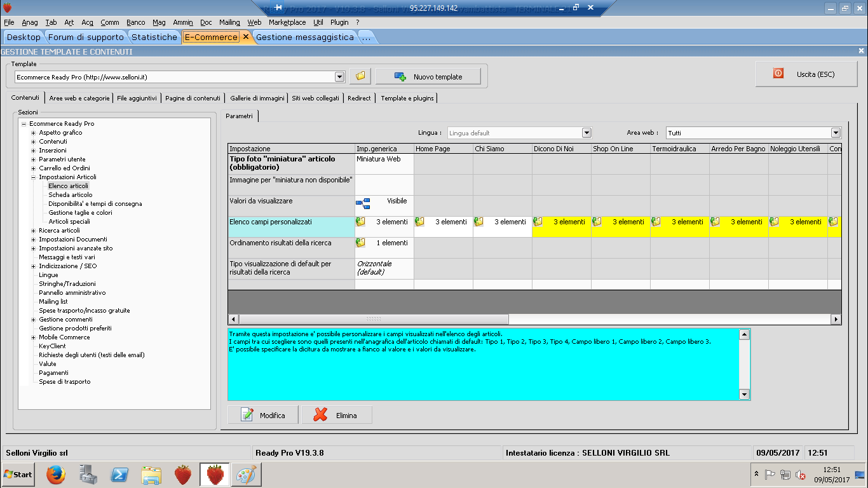This screenshot has height=488, width=868.
Task: Open Windows Explorer from the taskbar
Action: [x=151, y=475]
